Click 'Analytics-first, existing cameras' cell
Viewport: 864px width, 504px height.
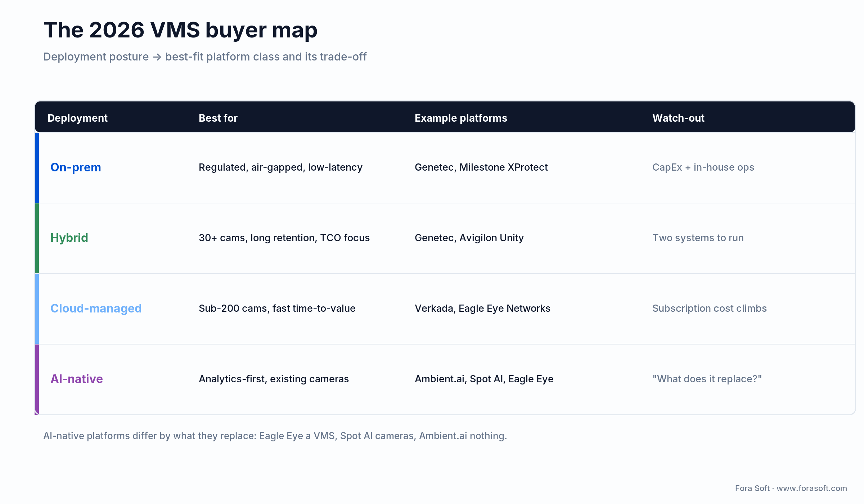pyautogui.click(x=274, y=379)
